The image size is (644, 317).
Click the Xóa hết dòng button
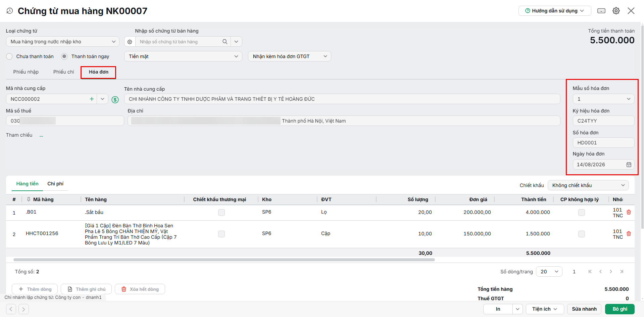coord(140,289)
